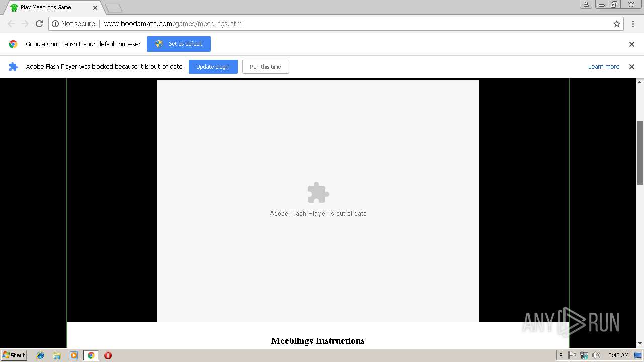Click the Show desktop button

coord(638,355)
